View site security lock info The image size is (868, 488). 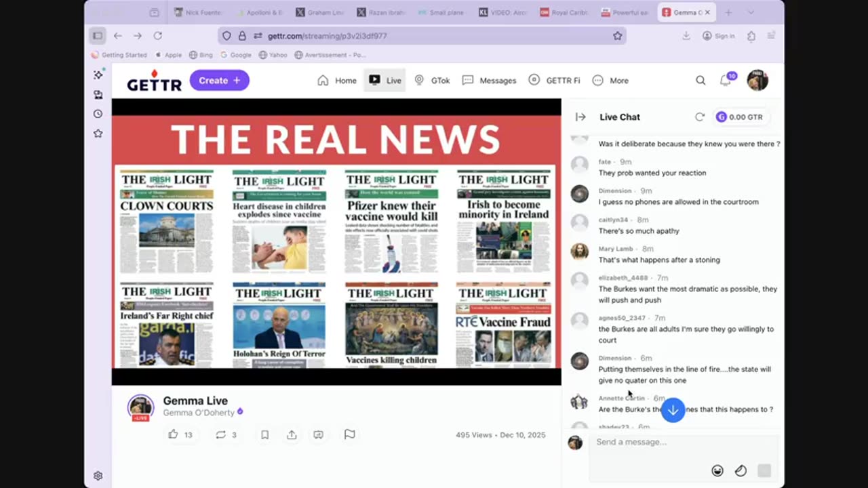point(242,36)
